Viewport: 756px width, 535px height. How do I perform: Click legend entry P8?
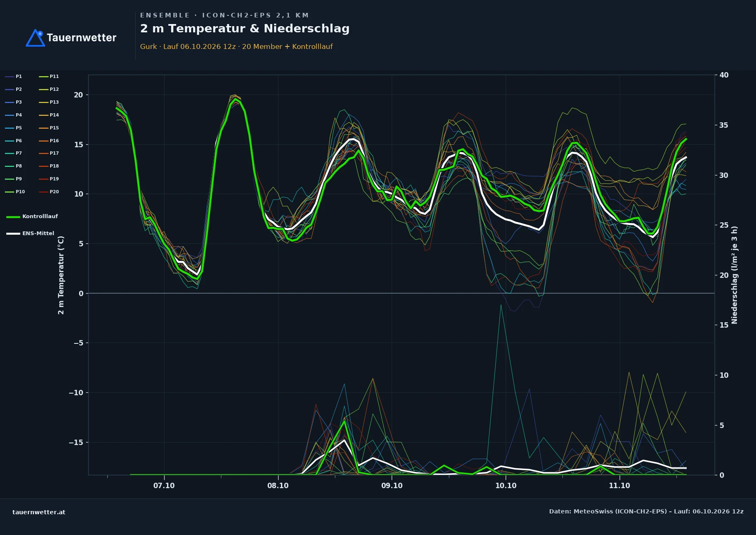coord(13,166)
